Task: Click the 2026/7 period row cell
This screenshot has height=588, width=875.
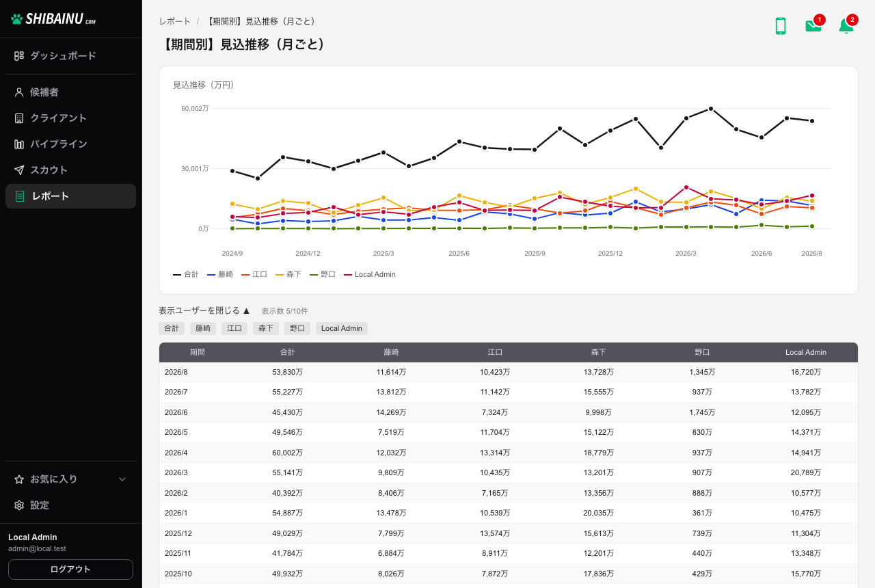Action: click(198, 392)
